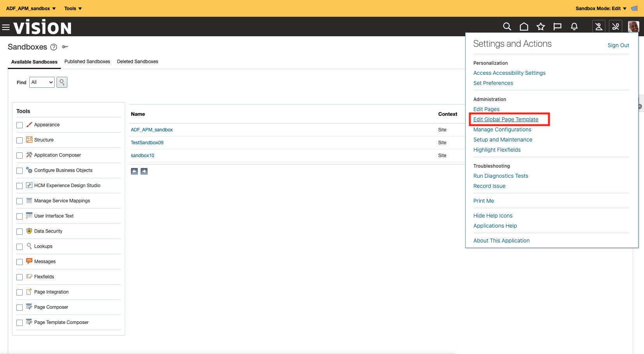Click the key icon next to Sandboxes heading
The image size is (644, 354).
65,47
